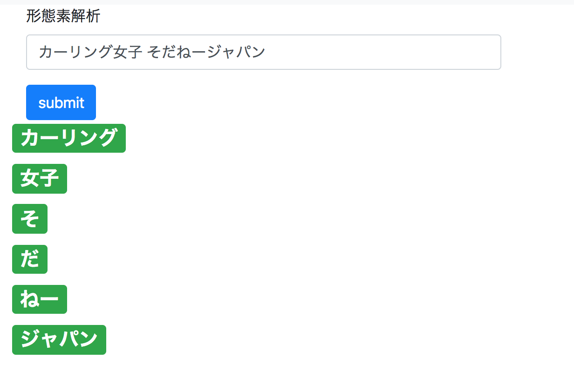
Task: Click the green ジャパン result badge
Action: click(59, 340)
